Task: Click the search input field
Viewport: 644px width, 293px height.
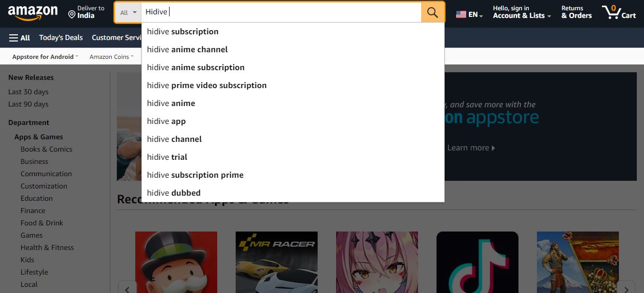Action: [x=281, y=12]
